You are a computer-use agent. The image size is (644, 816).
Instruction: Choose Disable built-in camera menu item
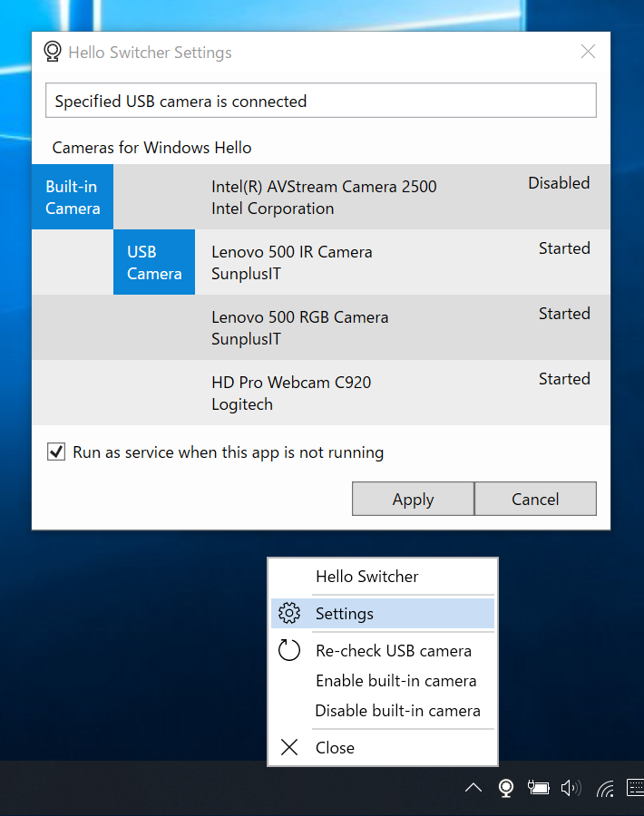coord(383,710)
